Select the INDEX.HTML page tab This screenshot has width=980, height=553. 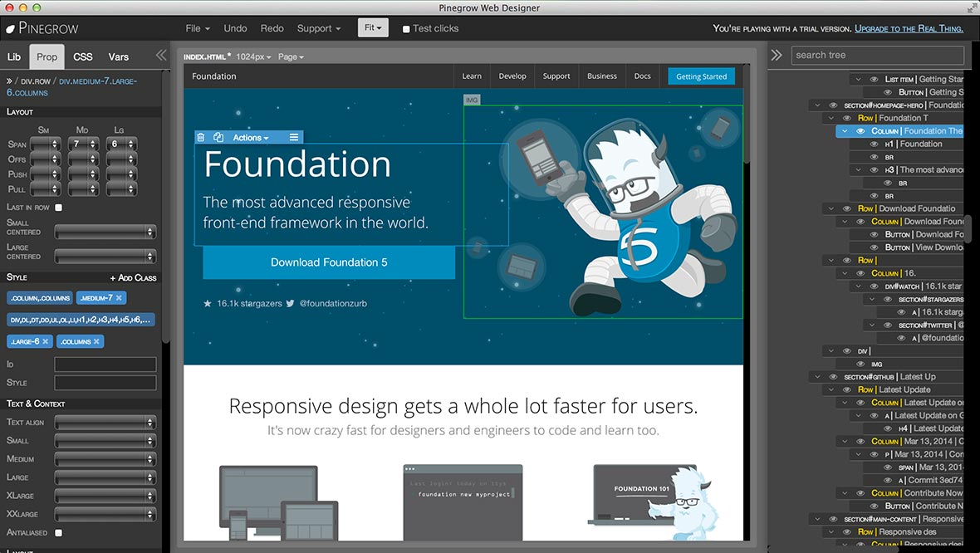tap(207, 56)
